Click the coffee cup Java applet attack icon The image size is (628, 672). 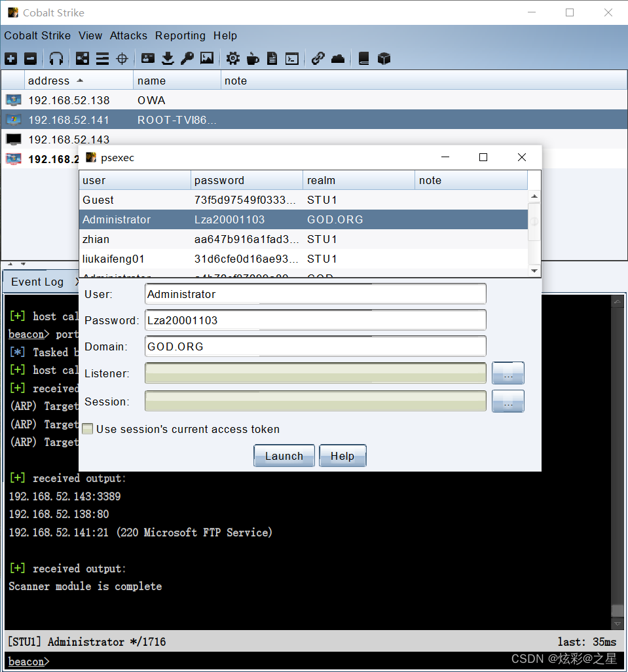coord(253,58)
